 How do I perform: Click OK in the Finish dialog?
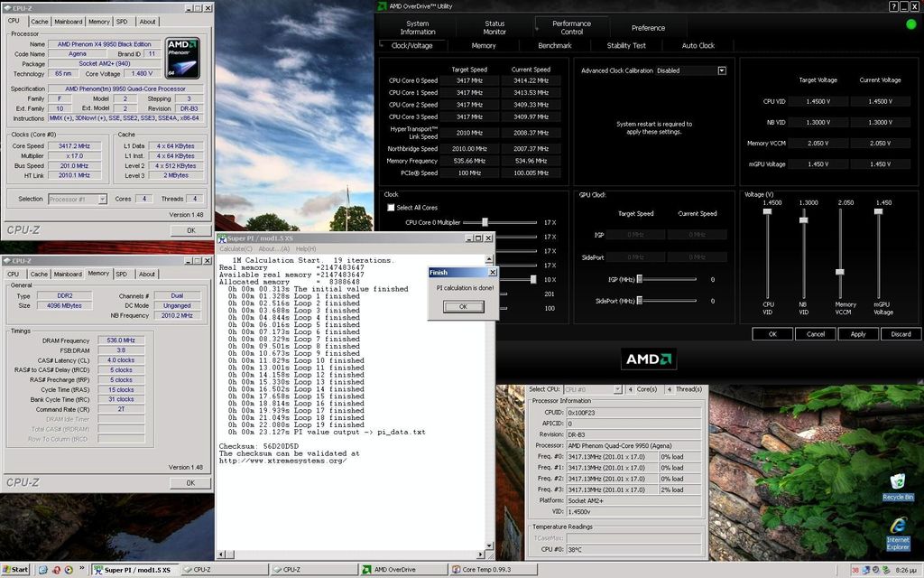pos(463,307)
